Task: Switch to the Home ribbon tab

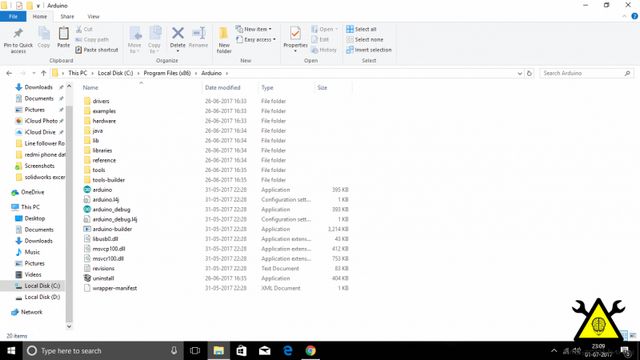Action: click(x=40, y=16)
